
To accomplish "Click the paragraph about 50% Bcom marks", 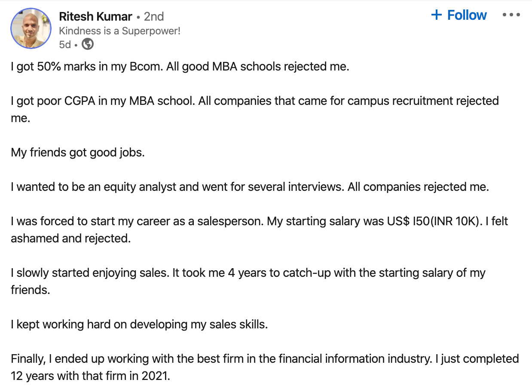I will [x=180, y=67].
